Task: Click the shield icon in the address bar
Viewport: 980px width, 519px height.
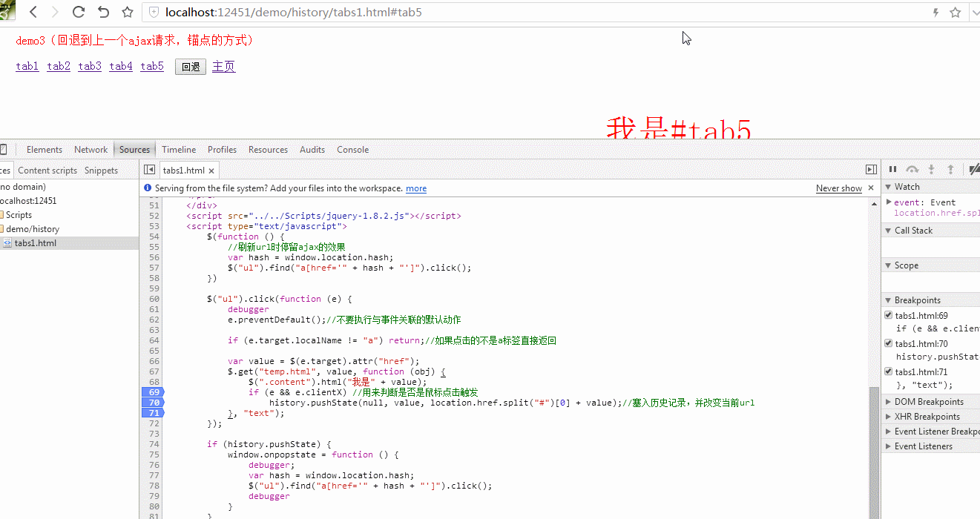Action: 154,13
